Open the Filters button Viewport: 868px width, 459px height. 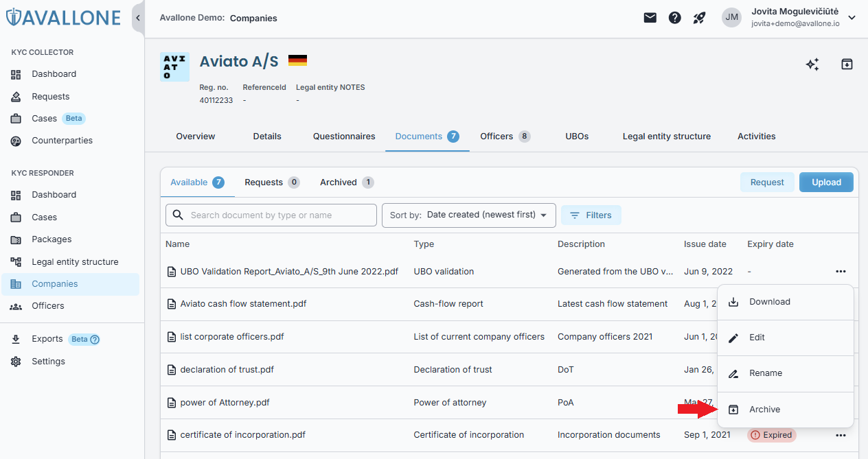591,215
